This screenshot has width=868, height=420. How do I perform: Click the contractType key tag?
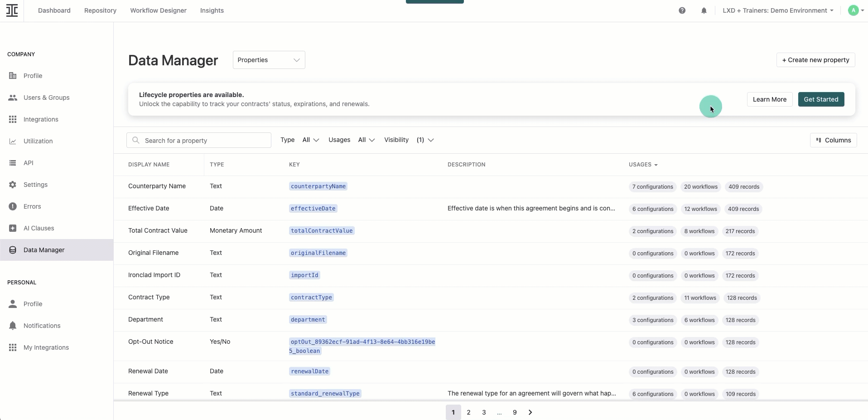tap(311, 298)
